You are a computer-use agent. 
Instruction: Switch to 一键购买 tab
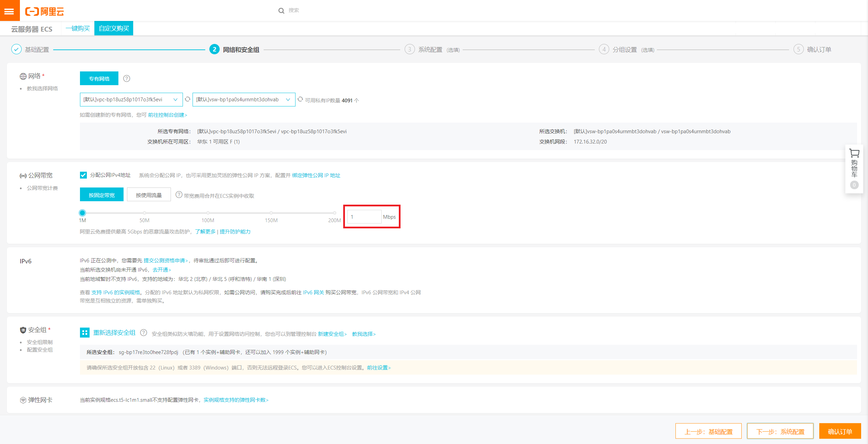(78, 28)
